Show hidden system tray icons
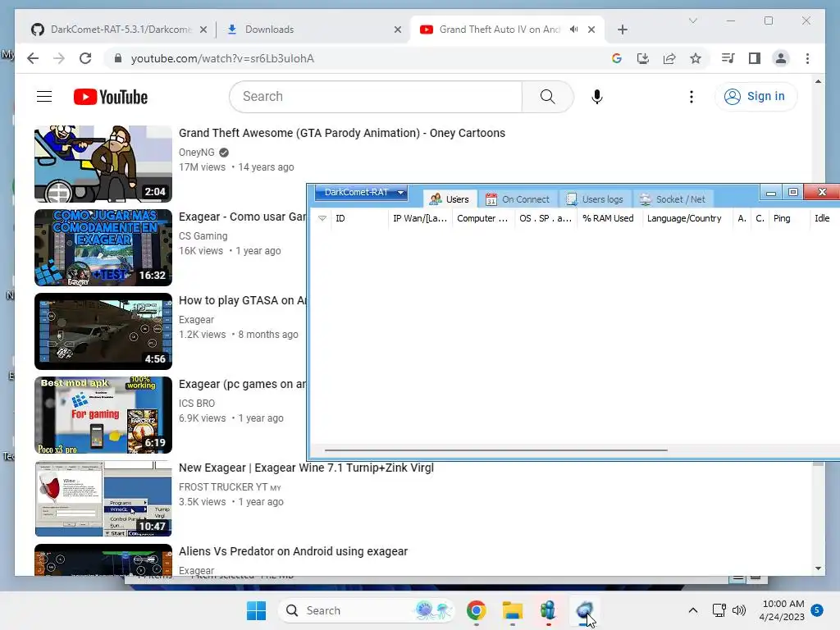This screenshot has width=840, height=630. pos(692,610)
